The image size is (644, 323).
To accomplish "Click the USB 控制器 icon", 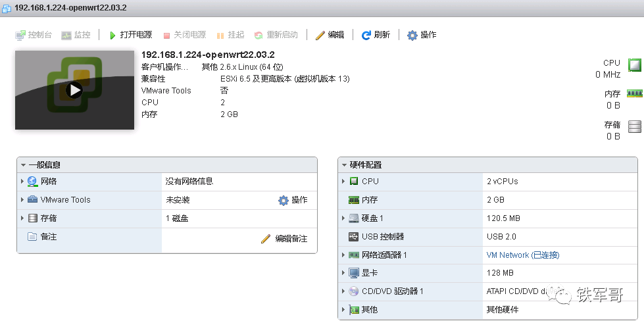I will [x=354, y=237].
